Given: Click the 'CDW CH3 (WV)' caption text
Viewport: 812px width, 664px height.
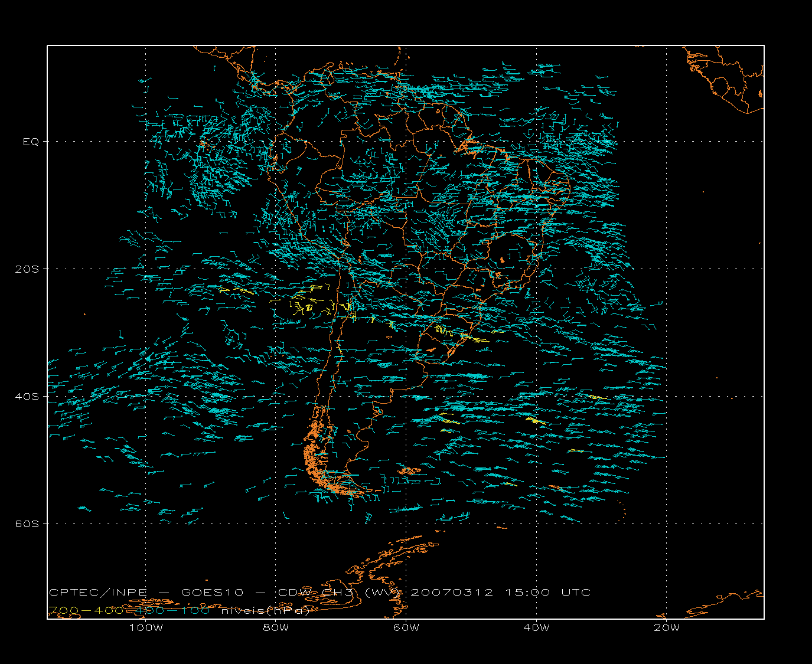Looking at the screenshot, I should (340, 593).
